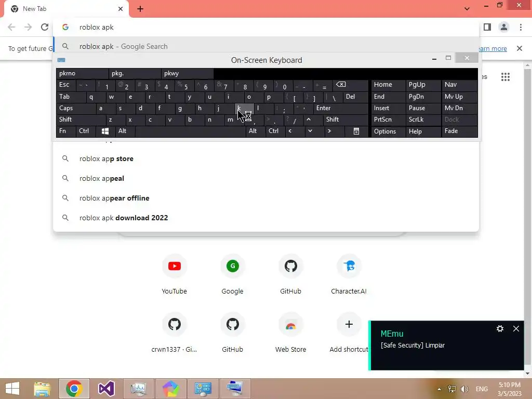Dismiss the MEmu notification
The height and width of the screenshot is (399, 532).
click(516, 328)
